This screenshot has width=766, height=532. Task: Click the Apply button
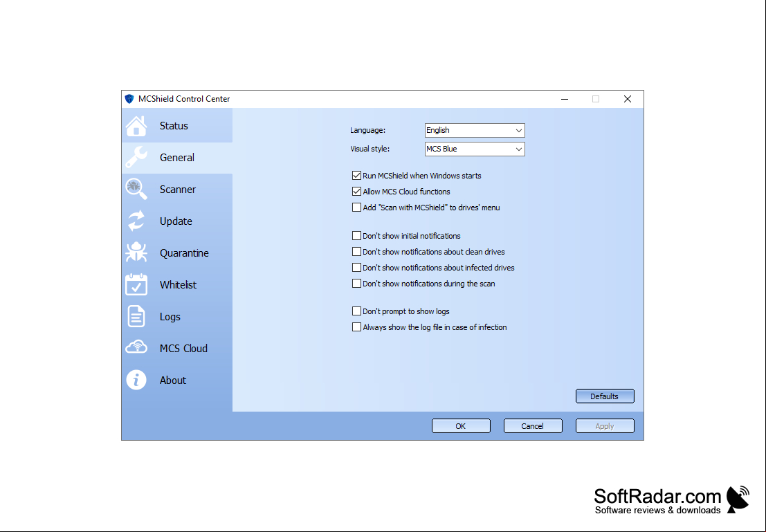(605, 426)
